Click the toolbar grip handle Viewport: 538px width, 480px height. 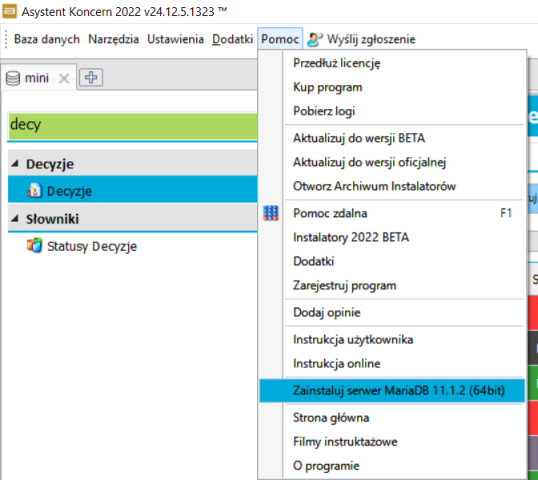click(x=6, y=39)
